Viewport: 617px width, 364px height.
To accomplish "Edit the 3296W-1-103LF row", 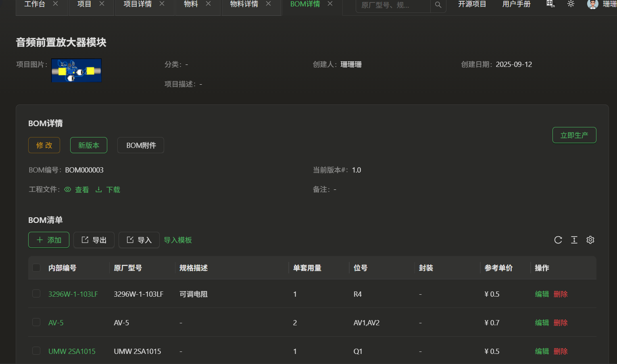I will (x=542, y=294).
